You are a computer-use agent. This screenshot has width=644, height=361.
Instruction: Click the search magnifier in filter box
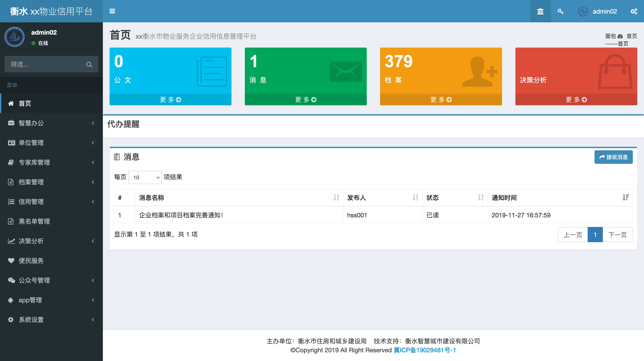click(89, 65)
